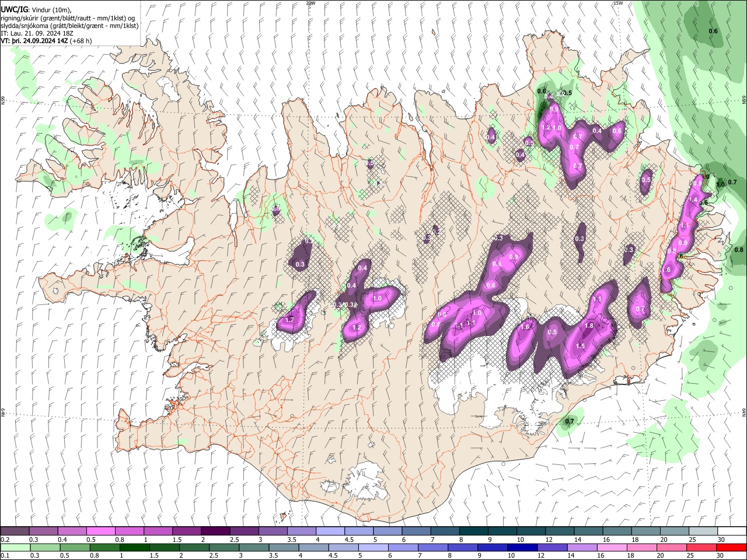Pick upper-row swatch between 9 and 10

[502, 531]
